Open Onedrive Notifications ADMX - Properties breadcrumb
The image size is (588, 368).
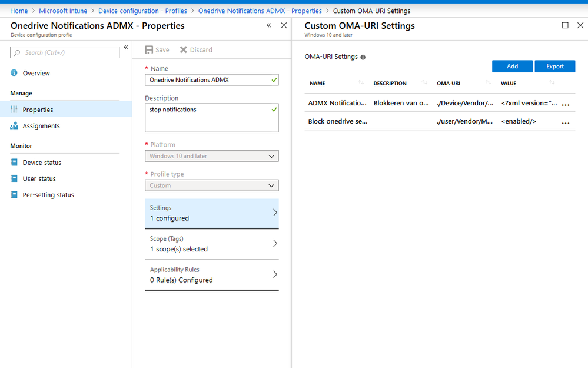260,11
